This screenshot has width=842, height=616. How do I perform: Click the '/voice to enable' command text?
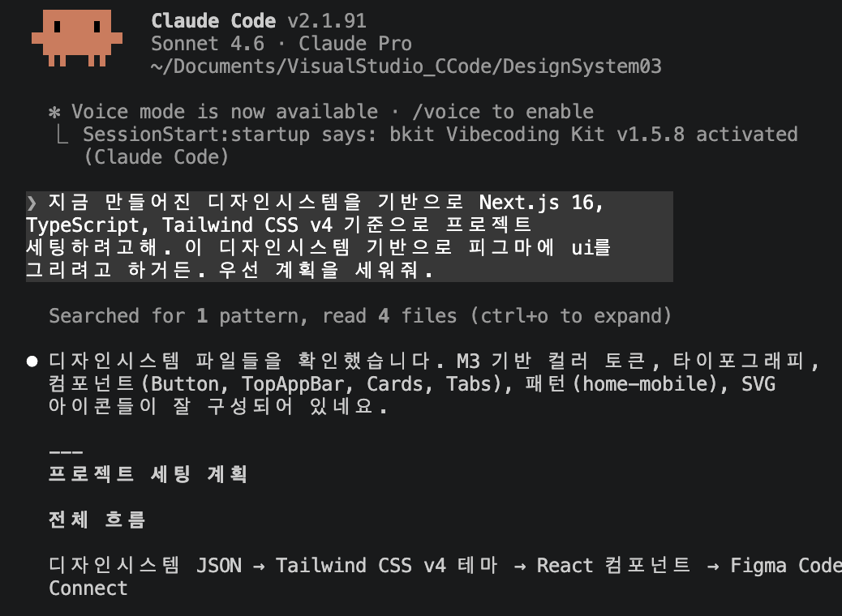(503, 112)
